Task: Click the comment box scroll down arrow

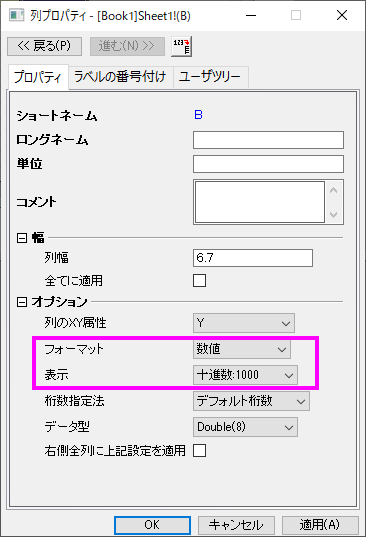Action: click(333, 214)
